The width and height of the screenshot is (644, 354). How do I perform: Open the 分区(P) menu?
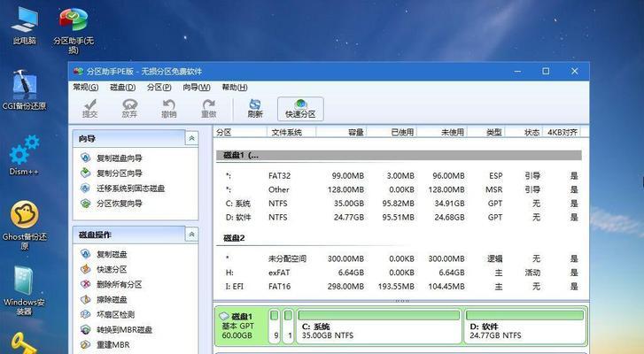pos(159,87)
